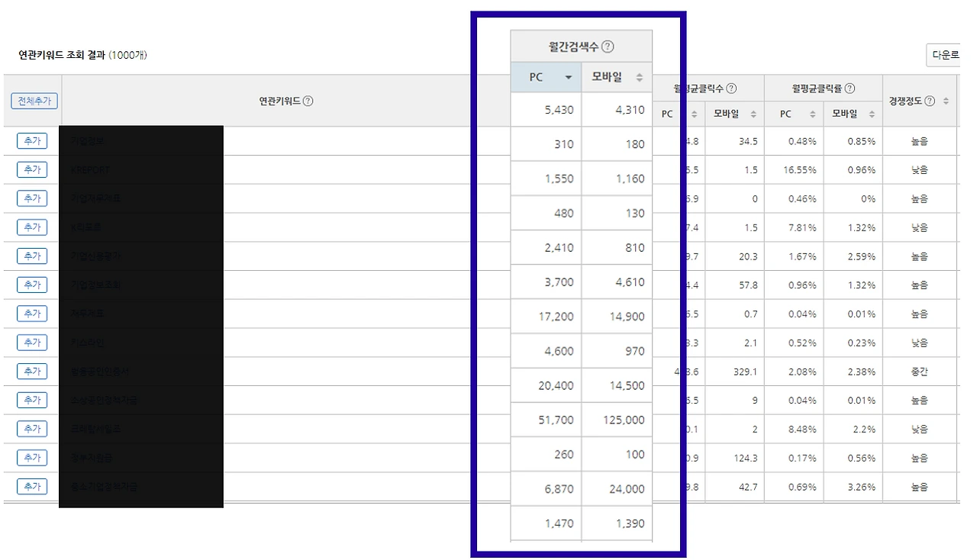Click the 추가 button beside the 51,700-search row
The image size is (977, 560).
[31, 428]
